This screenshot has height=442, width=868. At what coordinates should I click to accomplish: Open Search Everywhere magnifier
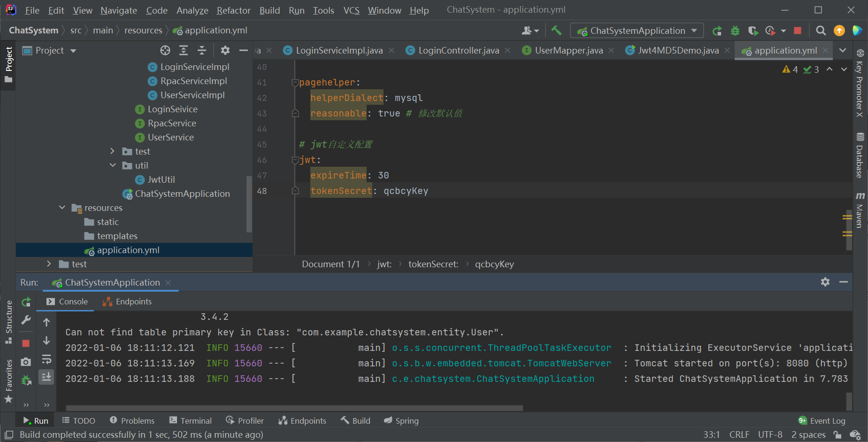click(x=821, y=30)
